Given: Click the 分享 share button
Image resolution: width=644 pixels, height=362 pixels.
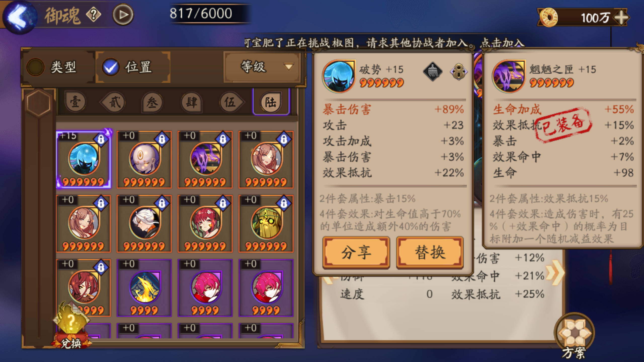Looking at the screenshot, I should (x=356, y=252).
